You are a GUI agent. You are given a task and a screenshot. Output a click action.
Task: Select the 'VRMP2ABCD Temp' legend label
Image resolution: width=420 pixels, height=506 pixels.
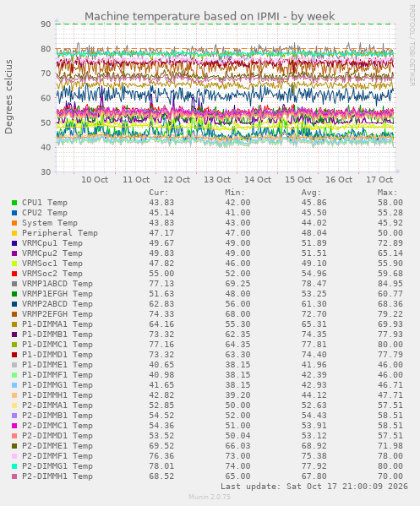click(57, 304)
